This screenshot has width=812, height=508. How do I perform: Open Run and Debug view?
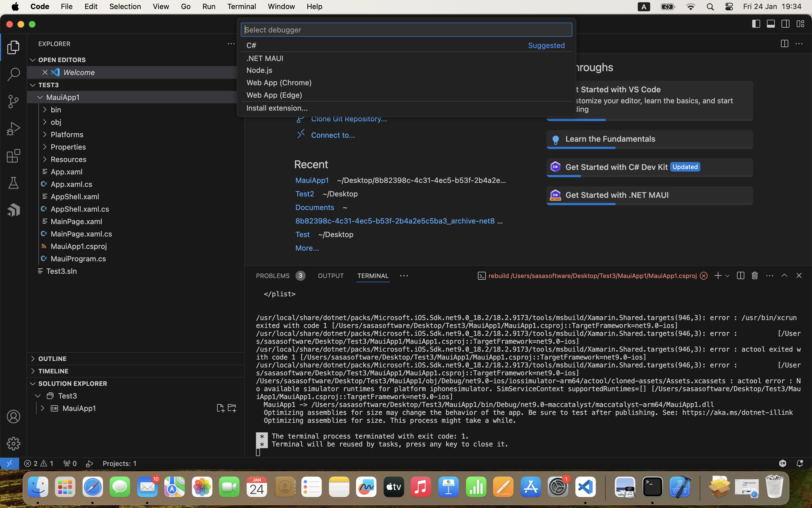[x=14, y=129]
